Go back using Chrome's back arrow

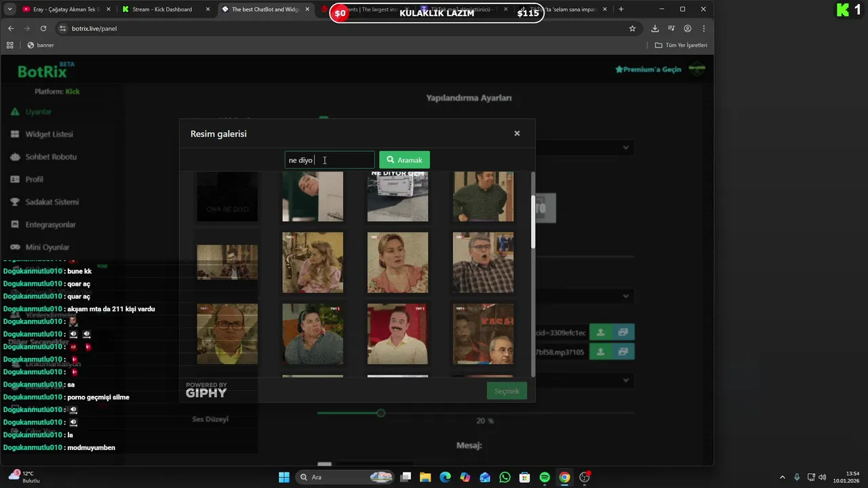11,28
